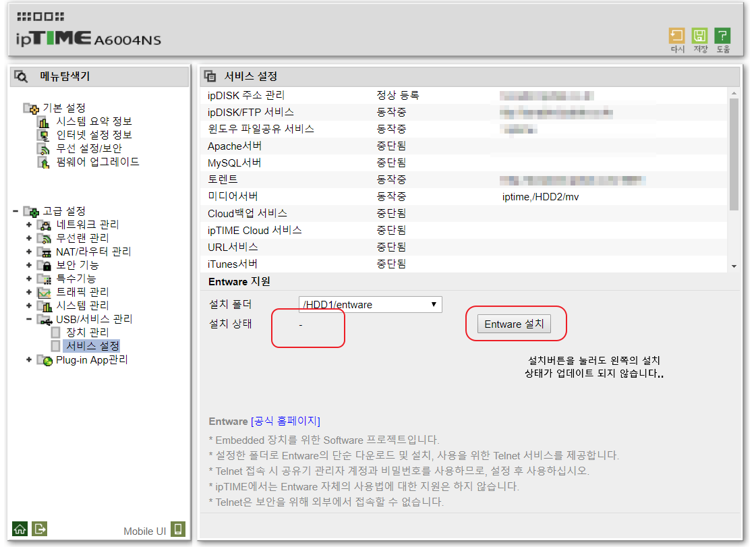The height and width of the screenshot is (549, 756).
Task: Select the MySQL서버 row
Action: [x=463, y=163]
